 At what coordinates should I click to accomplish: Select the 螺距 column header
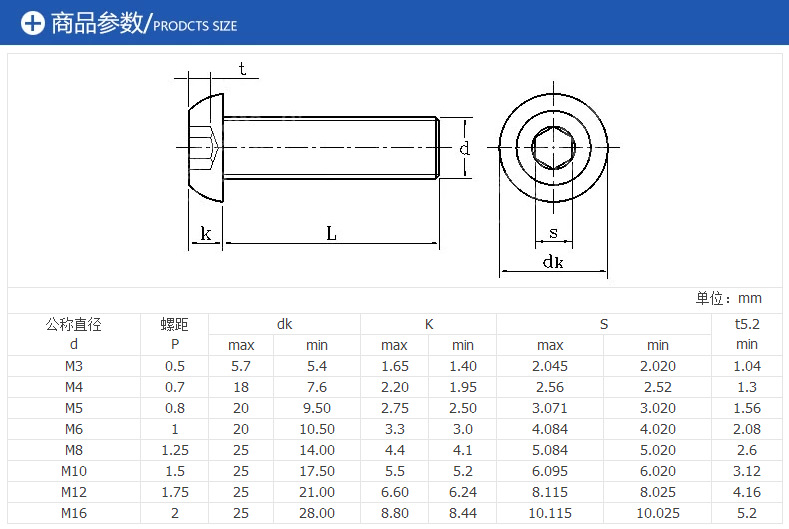[174, 324]
